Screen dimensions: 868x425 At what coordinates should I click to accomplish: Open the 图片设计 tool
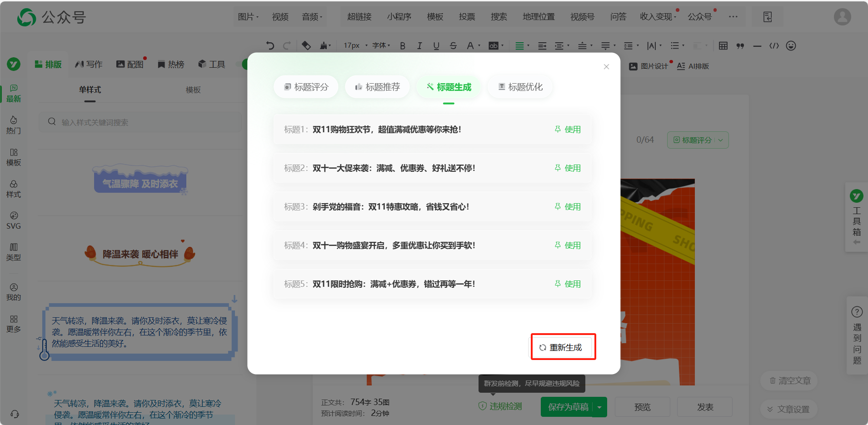point(649,66)
